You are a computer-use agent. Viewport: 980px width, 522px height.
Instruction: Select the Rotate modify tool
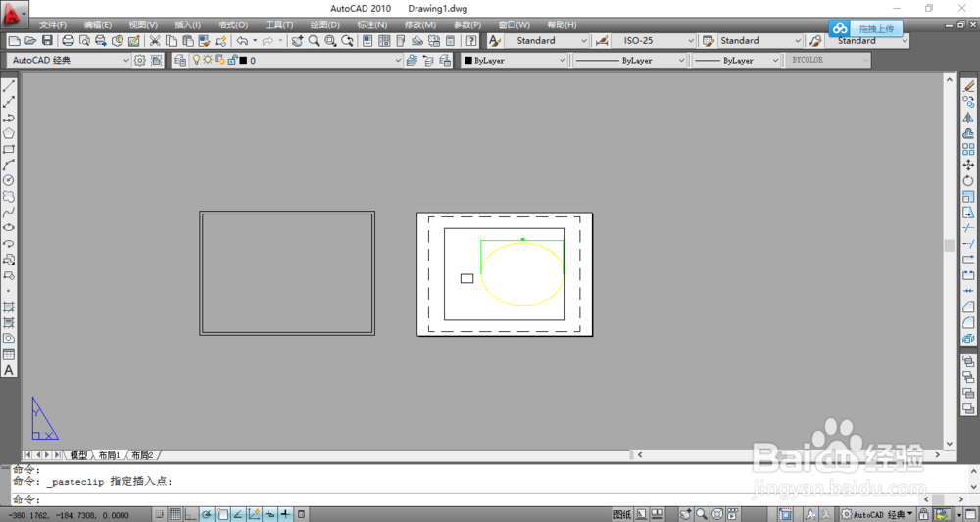pyautogui.click(x=968, y=180)
